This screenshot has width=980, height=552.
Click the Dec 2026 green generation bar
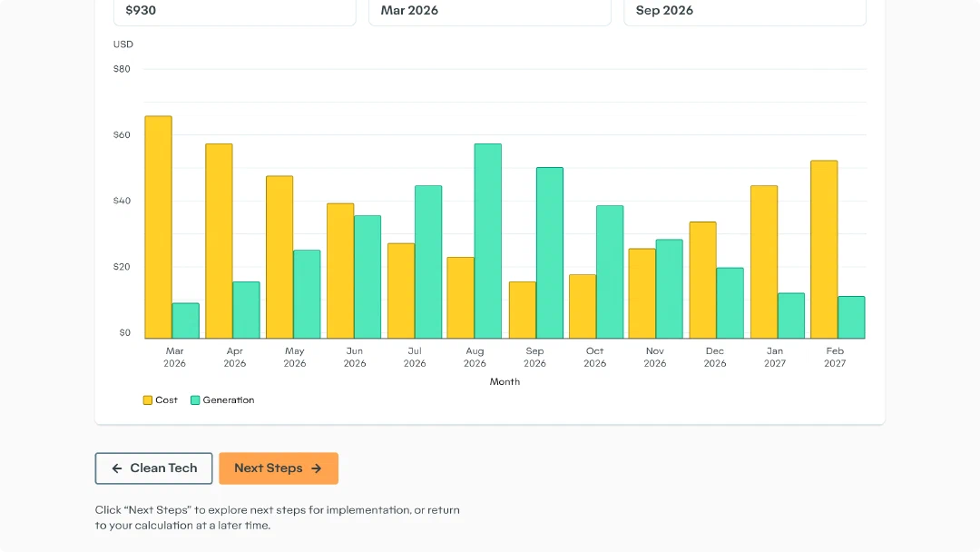tap(730, 303)
